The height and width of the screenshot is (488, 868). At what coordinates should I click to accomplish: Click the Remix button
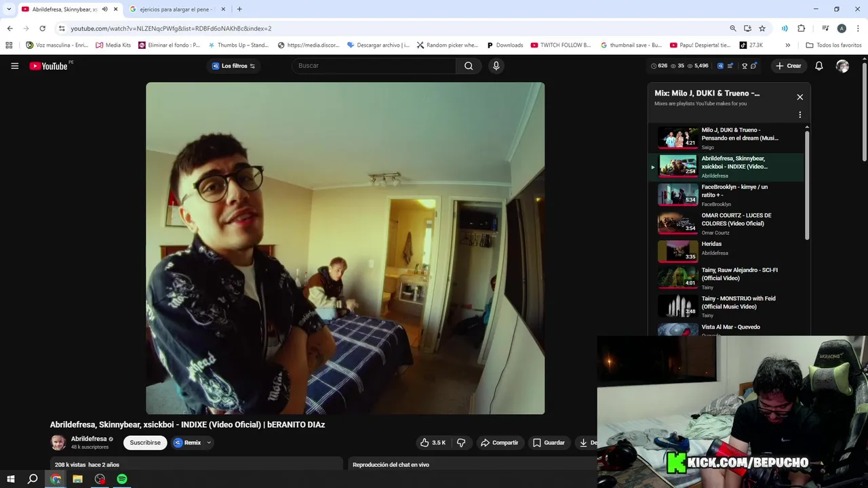point(188,443)
